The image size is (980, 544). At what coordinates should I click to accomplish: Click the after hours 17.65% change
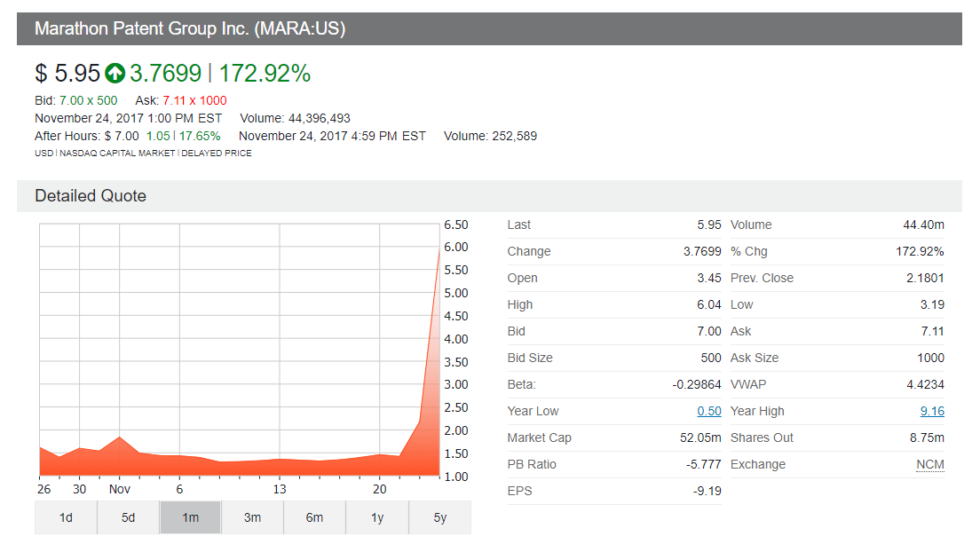200,136
